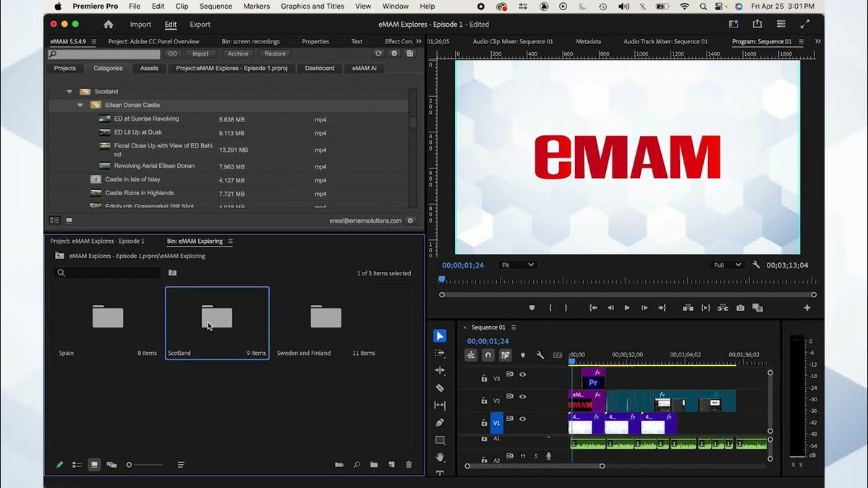The image size is (868, 488).
Task: Select the Rectangle tool
Action: pyautogui.click(x=440, y=440)
